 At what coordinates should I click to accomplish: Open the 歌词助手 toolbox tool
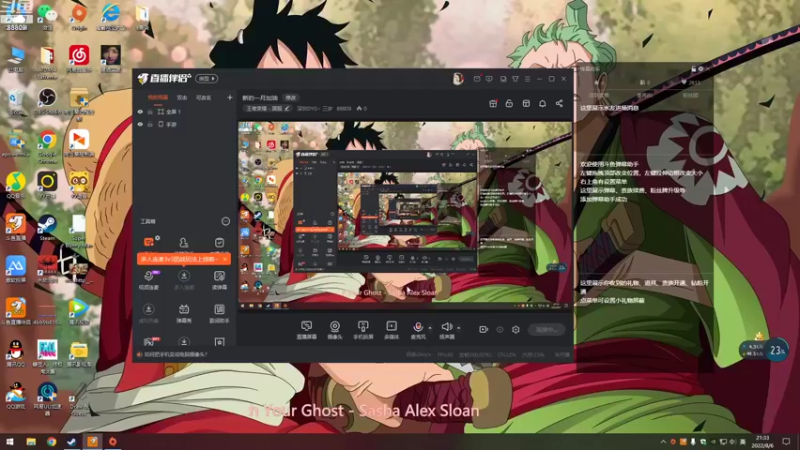click(x=219, y=313)
